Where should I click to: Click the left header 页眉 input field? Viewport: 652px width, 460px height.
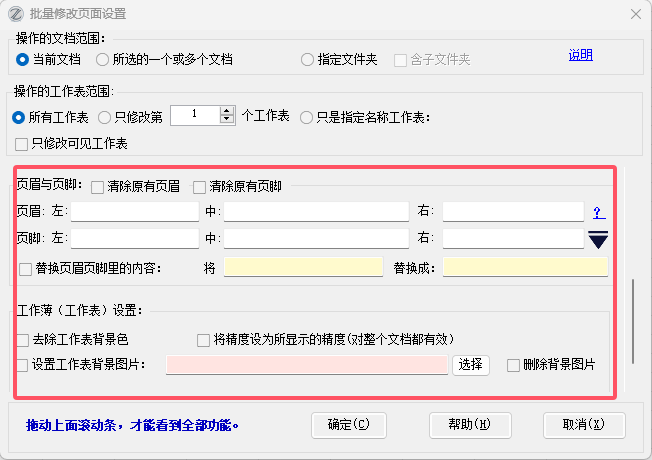(135, 211)
